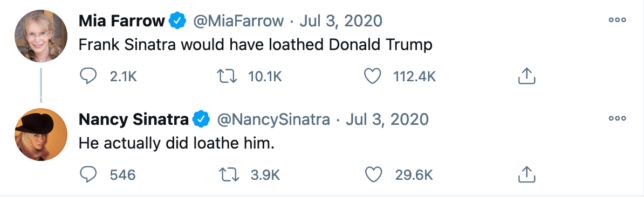Open more options on Nancy Sinatra's tweet
The width and height of the screenshot is (644, 197).
[618, 118]
